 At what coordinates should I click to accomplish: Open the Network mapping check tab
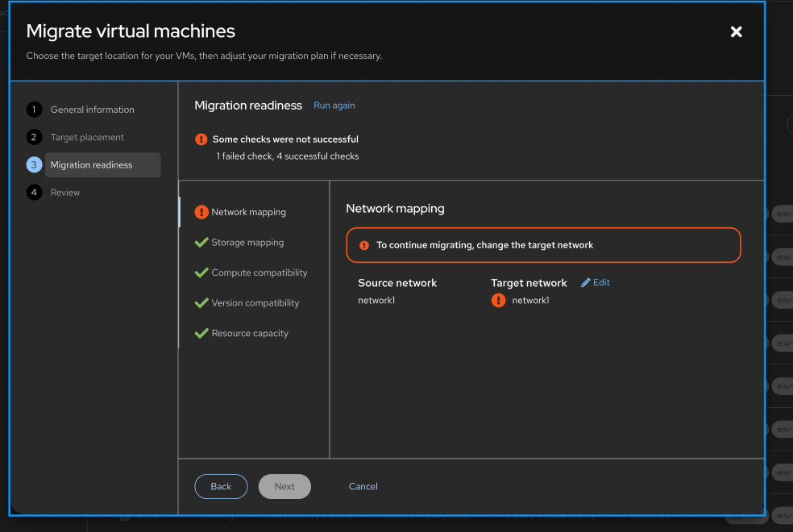pyautogui.click(x=248, y=213)
